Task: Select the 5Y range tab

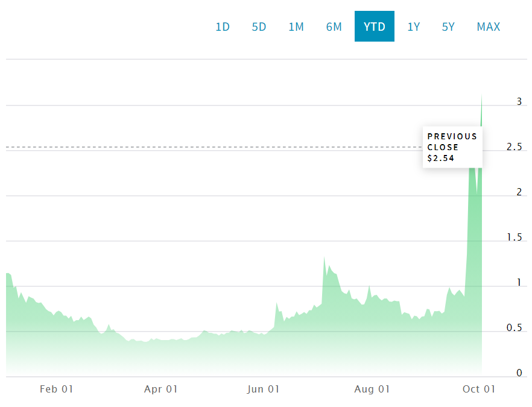Action: [448, 27]
